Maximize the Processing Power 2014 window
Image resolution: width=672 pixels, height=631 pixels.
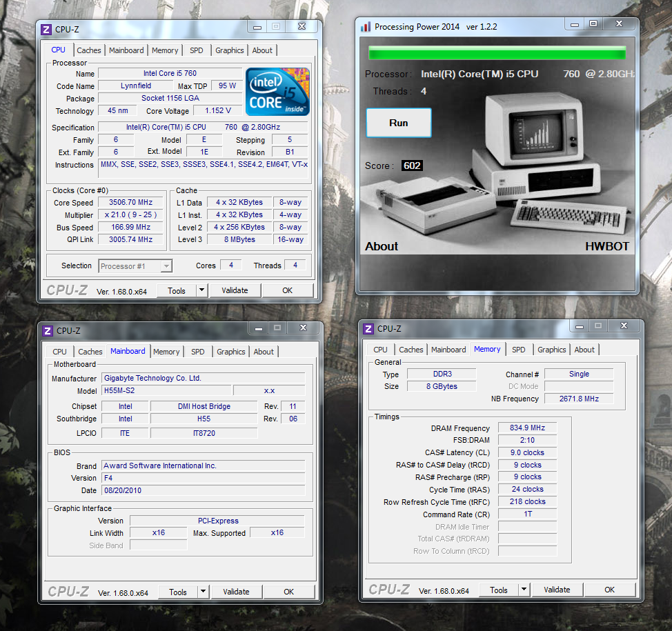tap(593, 24)
